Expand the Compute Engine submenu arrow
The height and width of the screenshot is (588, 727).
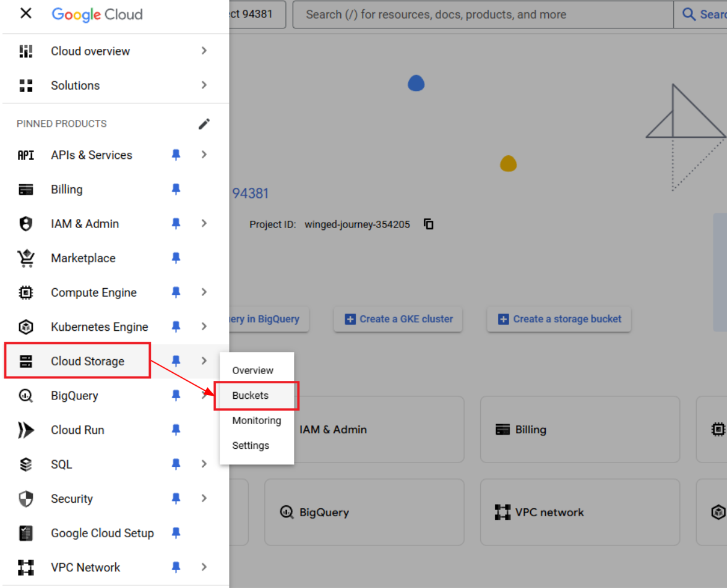pos(204,292)
